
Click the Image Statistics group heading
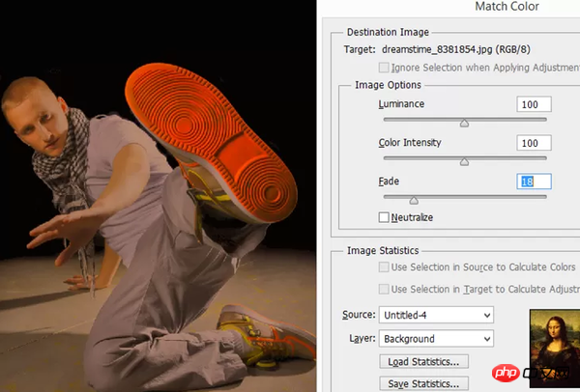point(383,250)
